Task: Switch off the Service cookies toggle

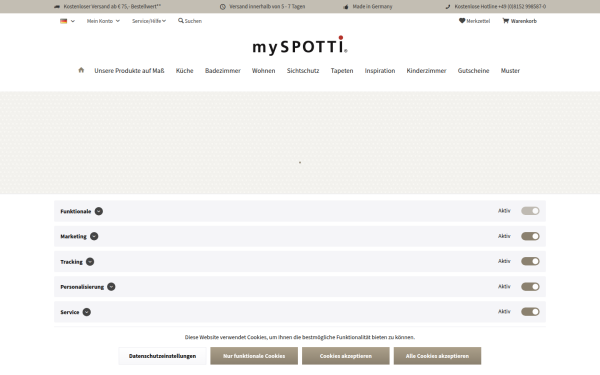Action: (x=530, y=312)
